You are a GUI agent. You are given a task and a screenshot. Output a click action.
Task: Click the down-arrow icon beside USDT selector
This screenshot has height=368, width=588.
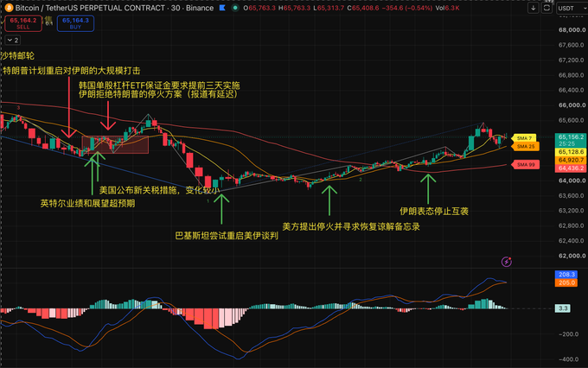[534, 8]
